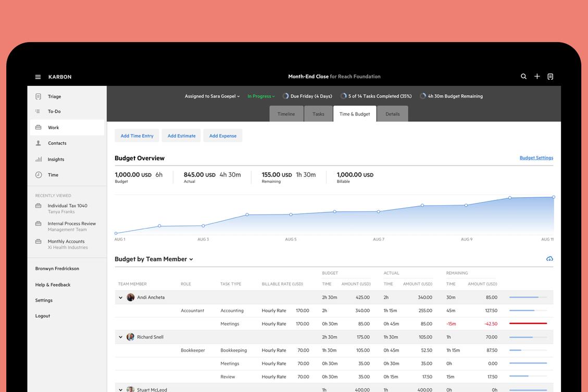The height and width of the screenshot is (392, 588).
Task: Open the Assigned to Sara Goepel dropdown
Action: (212, 96)
